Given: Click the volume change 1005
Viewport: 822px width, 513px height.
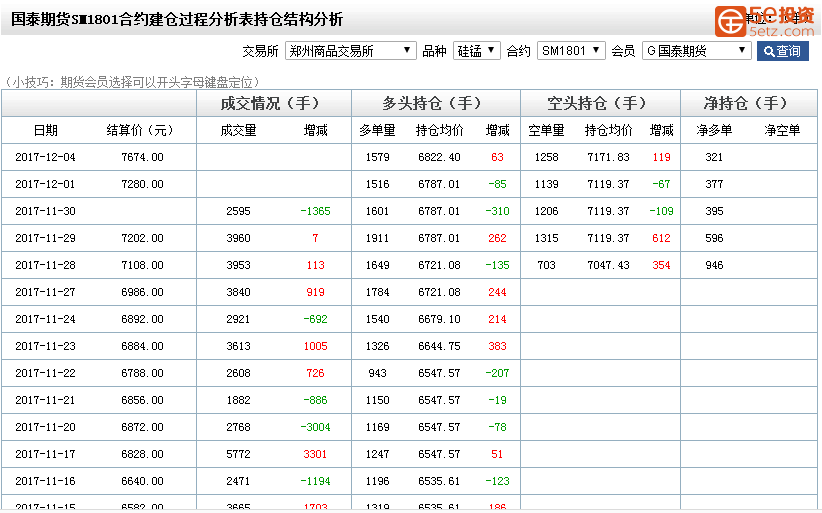Looking at the screenshot, I should [x=315, y=346].
